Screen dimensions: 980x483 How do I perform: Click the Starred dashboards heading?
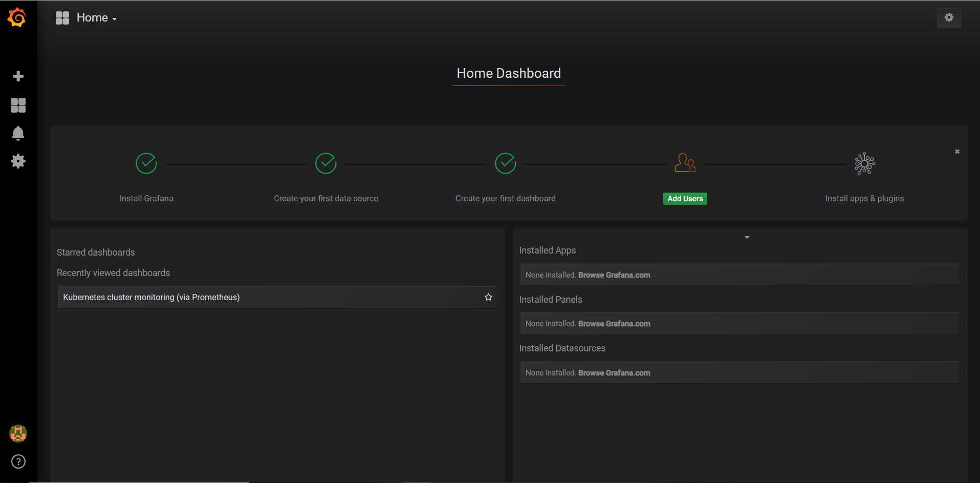(x=96, y=253)
